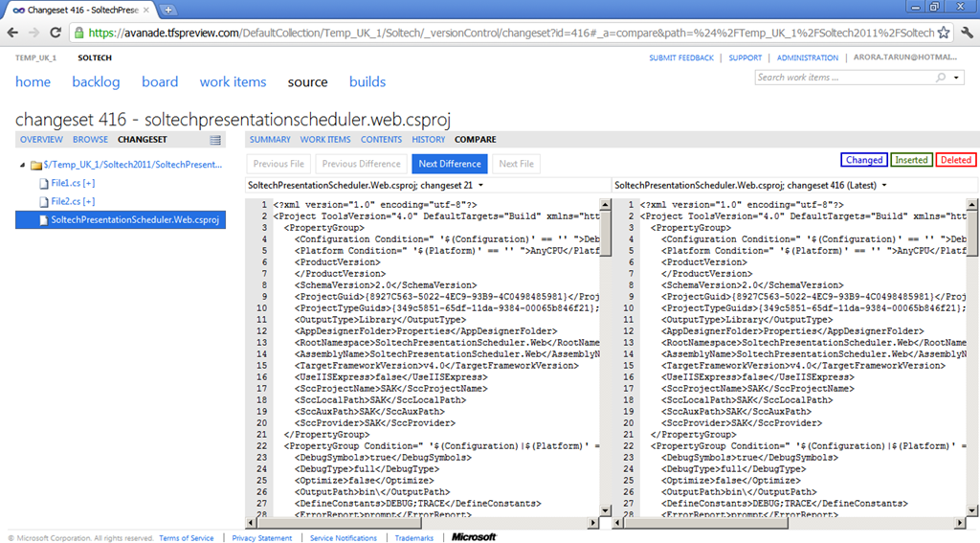Click the SOLTECH project link

tap(95, 57)
